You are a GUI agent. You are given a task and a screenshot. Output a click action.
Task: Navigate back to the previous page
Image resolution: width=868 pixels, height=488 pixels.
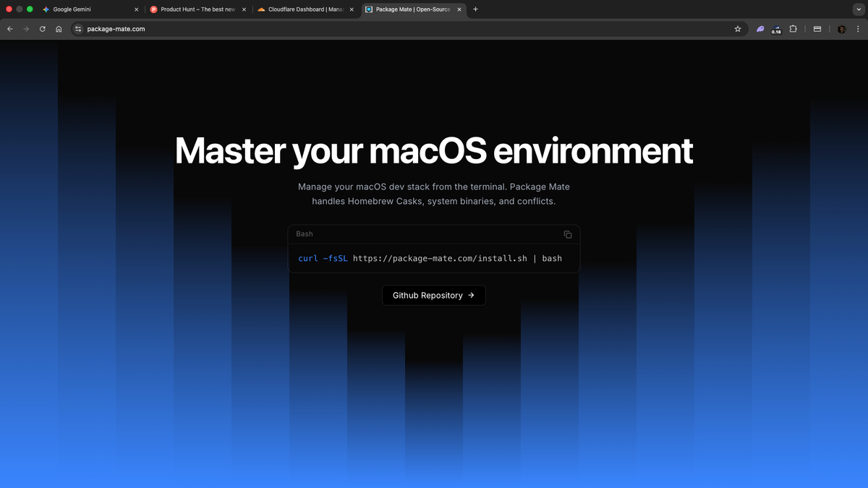(10, 29)
